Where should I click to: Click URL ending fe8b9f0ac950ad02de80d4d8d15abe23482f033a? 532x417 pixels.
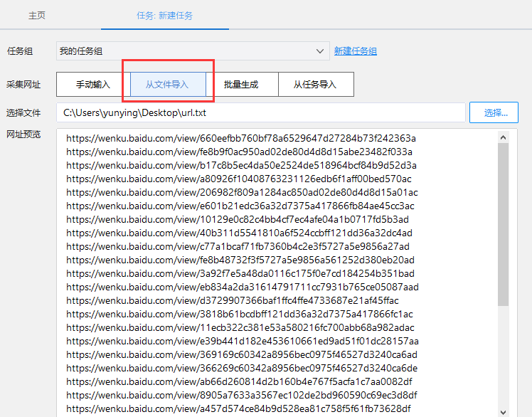pyautogui.click(x=239, y=152)
